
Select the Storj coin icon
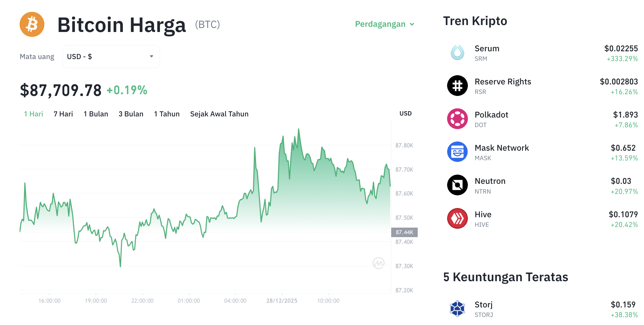point(457,308)
